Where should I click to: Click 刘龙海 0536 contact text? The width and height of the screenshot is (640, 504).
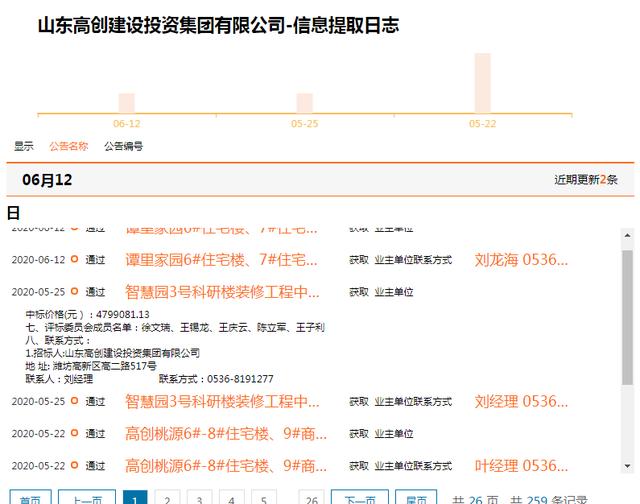(521, 260)
